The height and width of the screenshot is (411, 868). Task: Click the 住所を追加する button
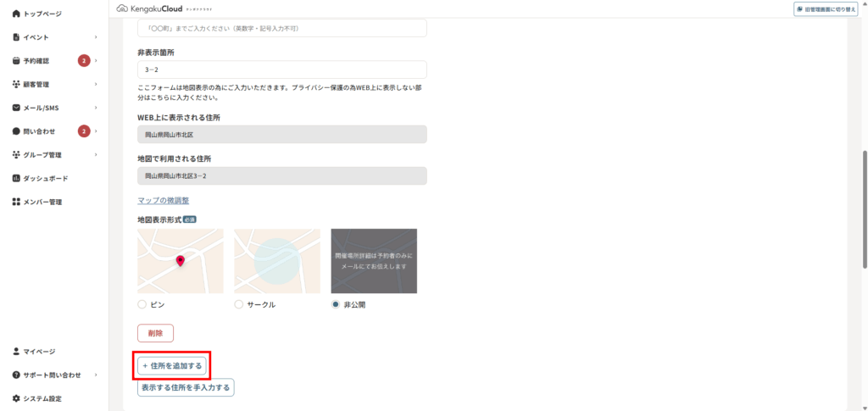click(x=172, y=365)
